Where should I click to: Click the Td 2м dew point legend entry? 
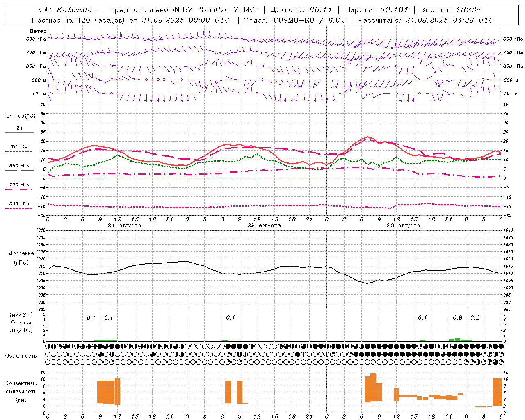(x=19, y=147)
